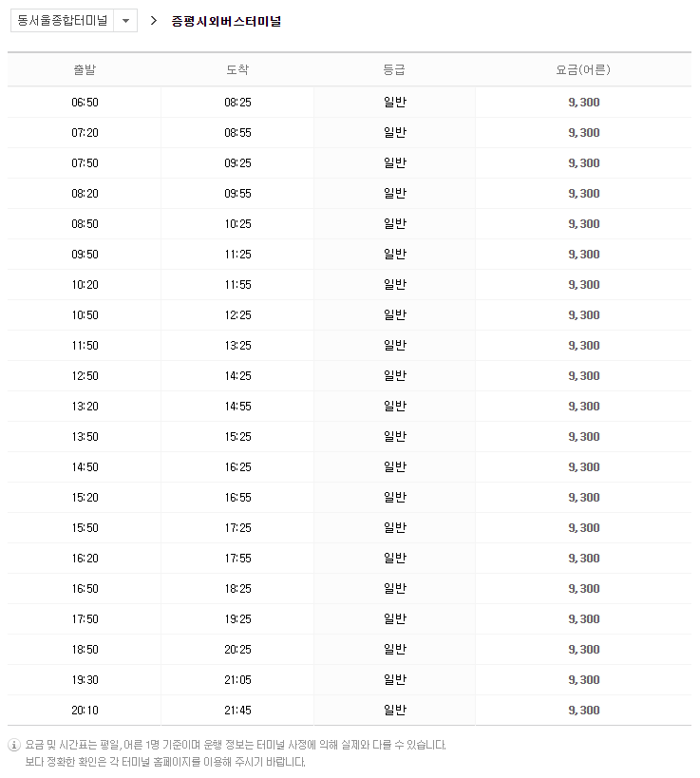Click the 09:55 arrival time cell
Viewport: 700px width, 778px height.
pos(237,194)
